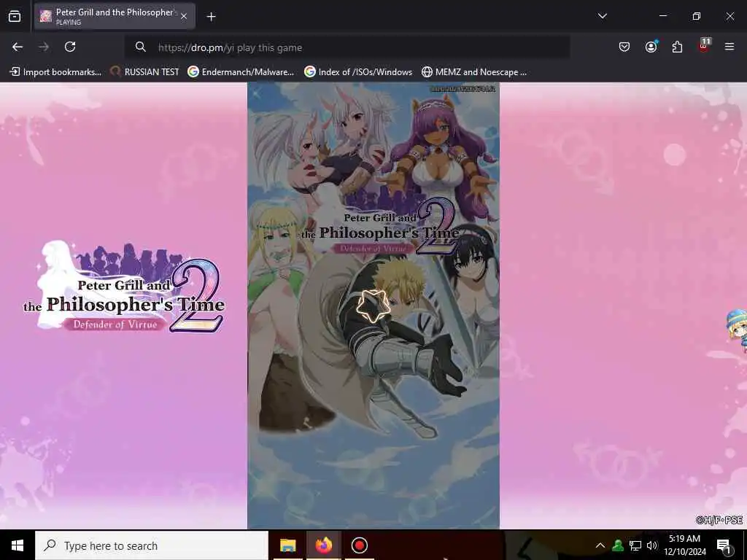Screen dimensions: 747x560
Task: Click the game title logo in center panel
Action: click(x=381, y=227)
